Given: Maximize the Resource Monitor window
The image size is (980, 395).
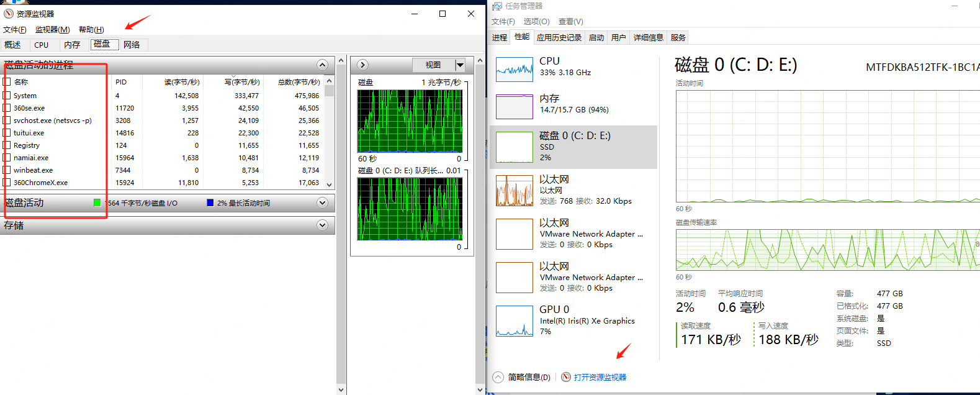Looking at the screenshot, I should (443, 14).
